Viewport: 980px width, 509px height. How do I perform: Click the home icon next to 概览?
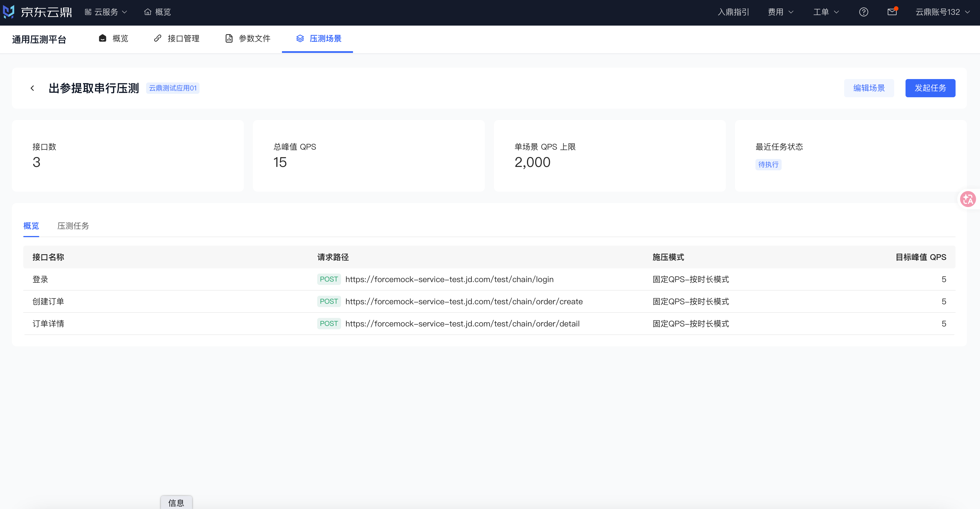click(148, 12)
